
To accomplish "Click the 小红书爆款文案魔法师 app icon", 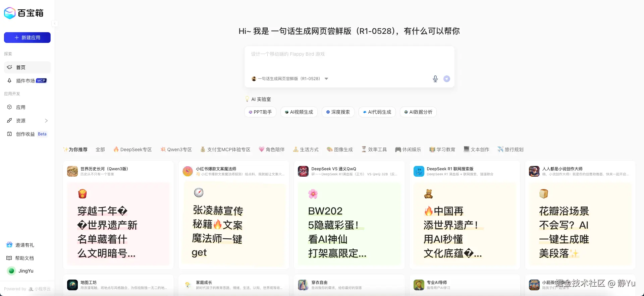I will coord(188,171).
